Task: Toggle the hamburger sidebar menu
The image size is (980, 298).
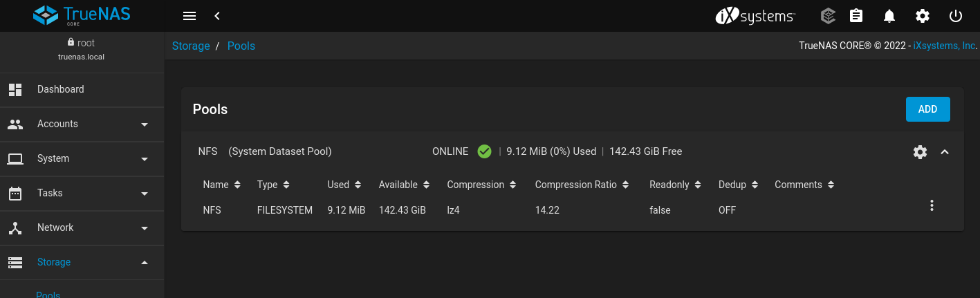Action: coord(189,16)
